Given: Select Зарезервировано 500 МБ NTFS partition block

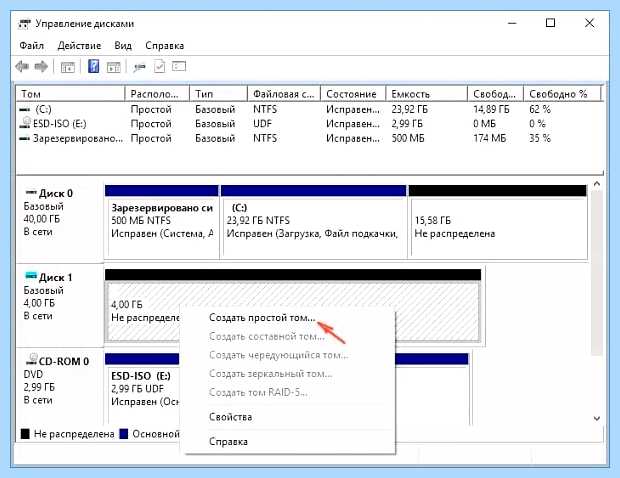Looking at the screenshot, I should [162, 222].
